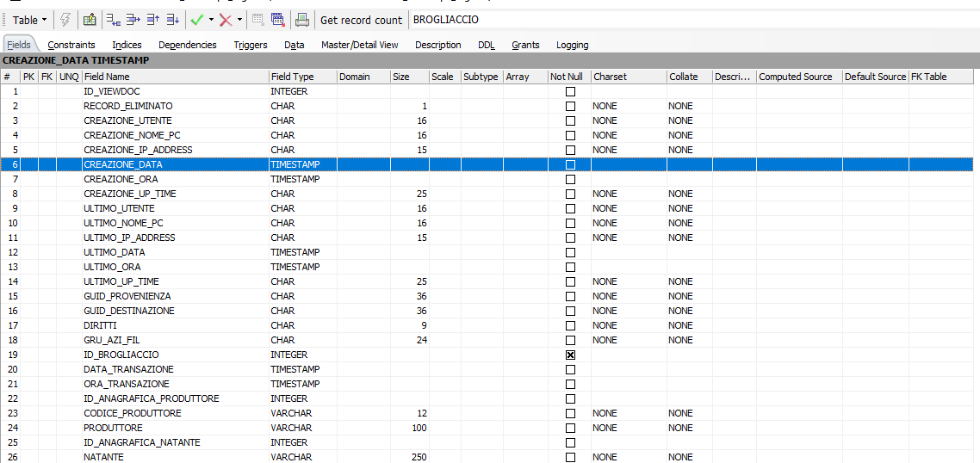Screen dimensions: 980x463
Task: Click the Domain column header
Action: (x=363, y=77)
